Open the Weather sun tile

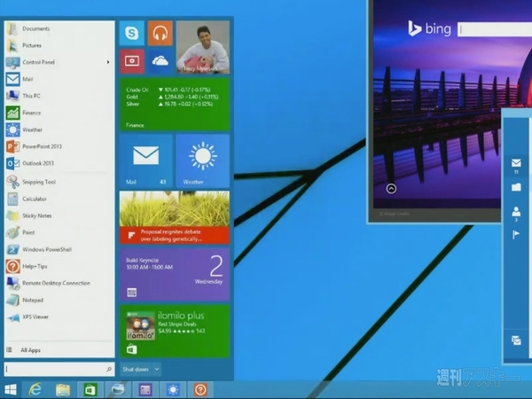[x=202, y=160]
